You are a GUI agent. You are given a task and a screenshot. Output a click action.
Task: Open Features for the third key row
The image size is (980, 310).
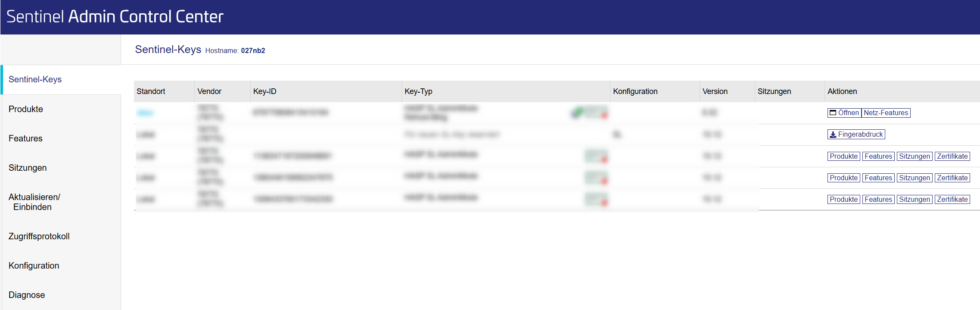click(x=878, y=157)
